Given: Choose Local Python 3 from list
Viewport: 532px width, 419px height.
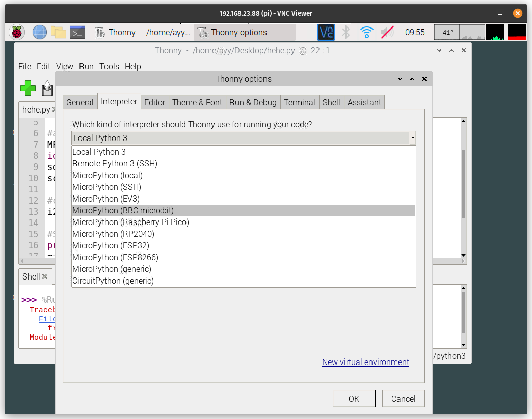Looking at the screenshot, I should tap(244, 152).
